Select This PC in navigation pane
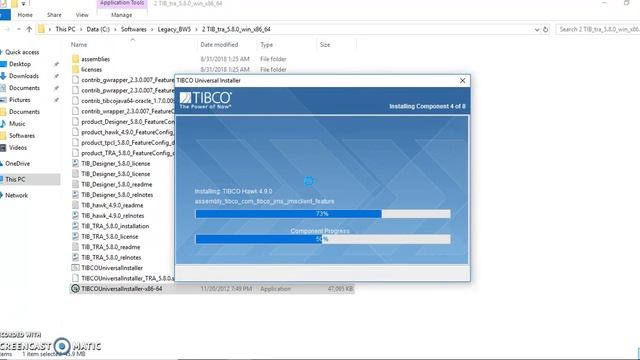The height and width of the screenshot is (360, 640). (x=16, y=179)
